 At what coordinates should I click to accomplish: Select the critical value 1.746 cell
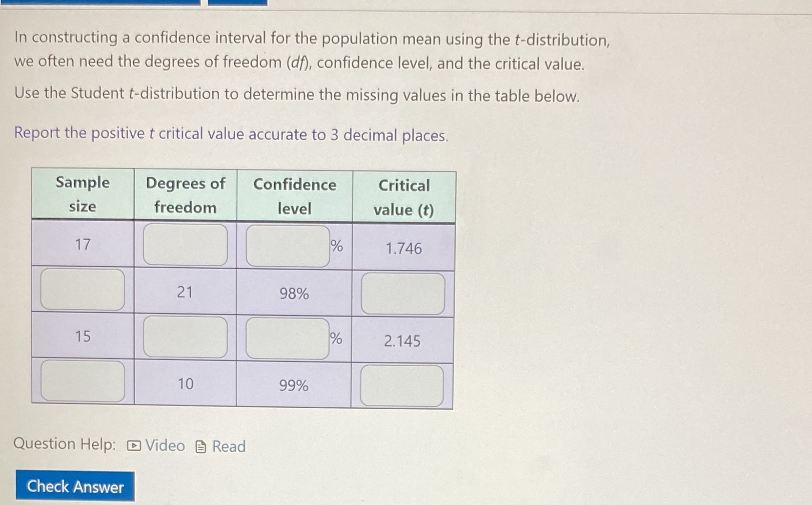(403, 249)
